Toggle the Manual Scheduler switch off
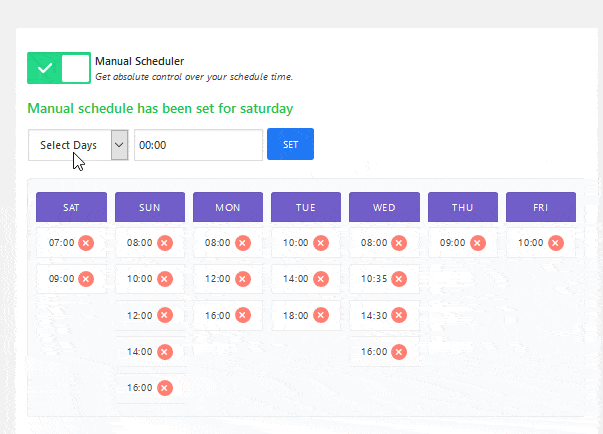The width and height of the screenshot is (603, 434). 59,68
